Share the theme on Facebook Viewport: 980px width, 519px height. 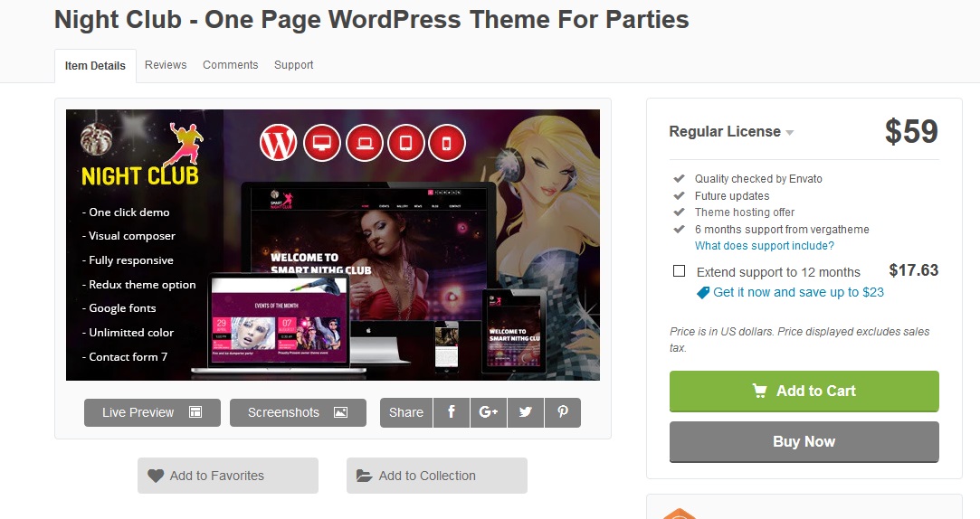pos(452,412)
